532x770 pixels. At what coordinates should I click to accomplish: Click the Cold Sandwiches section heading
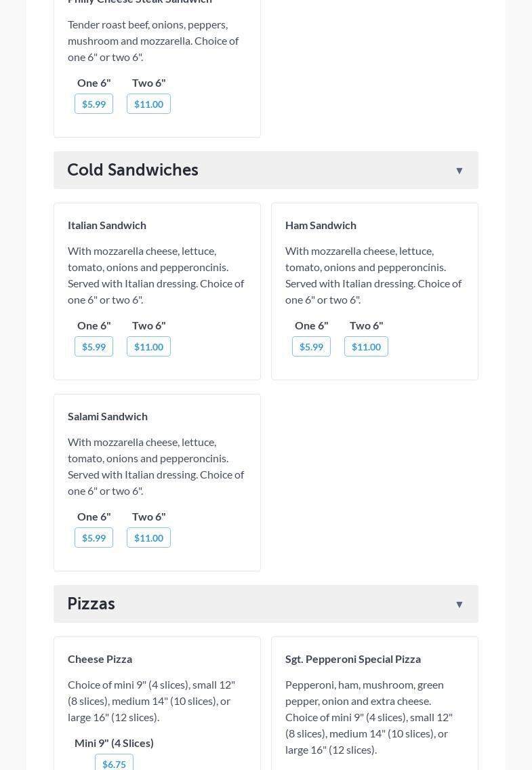[133, 170]
